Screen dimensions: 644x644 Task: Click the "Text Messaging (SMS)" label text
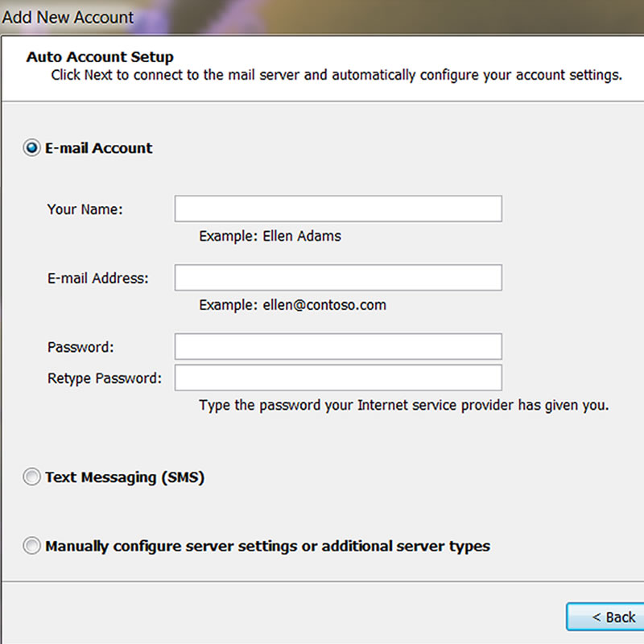coord(125,477)
